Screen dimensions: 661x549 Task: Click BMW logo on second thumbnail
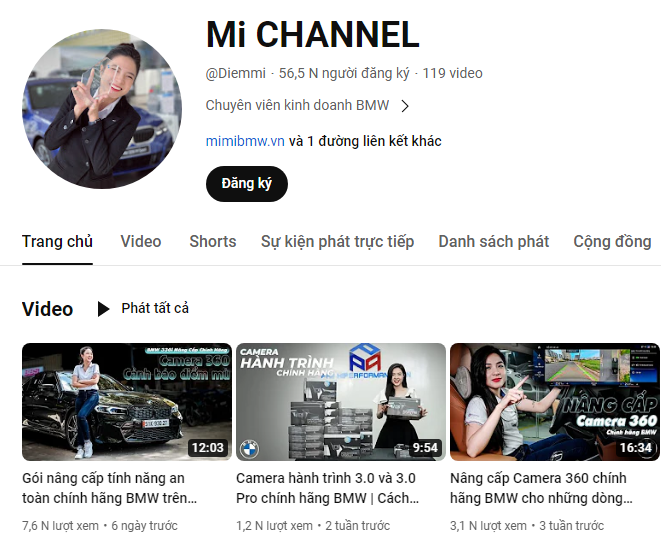pyautogui.click(x=249, y=449)
